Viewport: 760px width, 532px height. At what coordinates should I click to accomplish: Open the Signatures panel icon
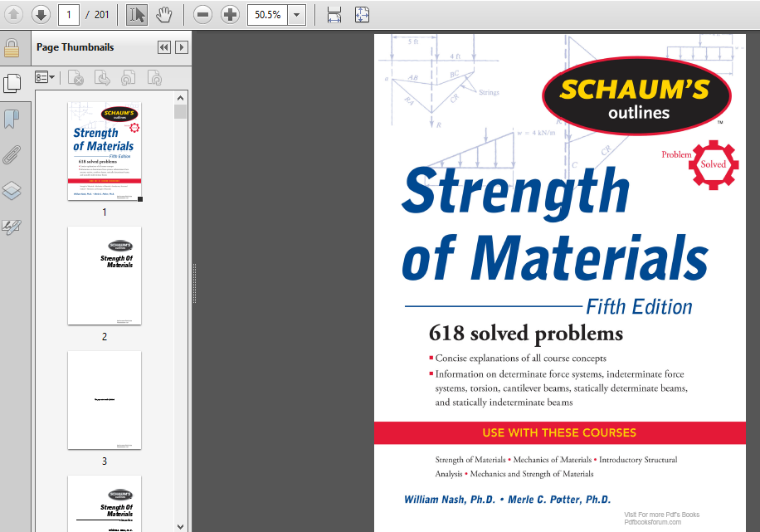(12, 227)
